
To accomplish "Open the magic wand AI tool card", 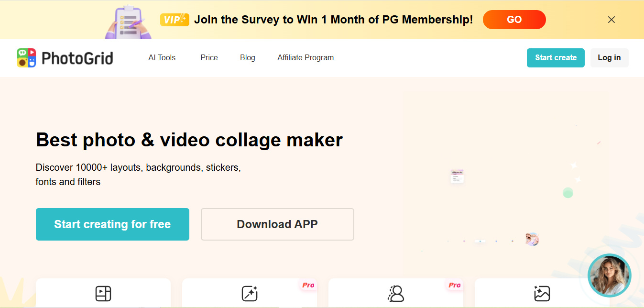I will (x=250, y=293).
